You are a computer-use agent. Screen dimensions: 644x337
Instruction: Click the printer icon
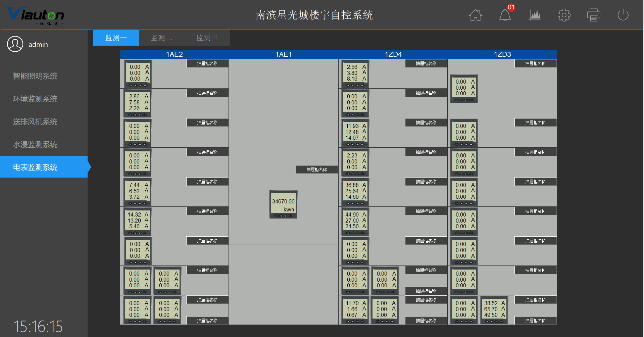pos(593,15)
